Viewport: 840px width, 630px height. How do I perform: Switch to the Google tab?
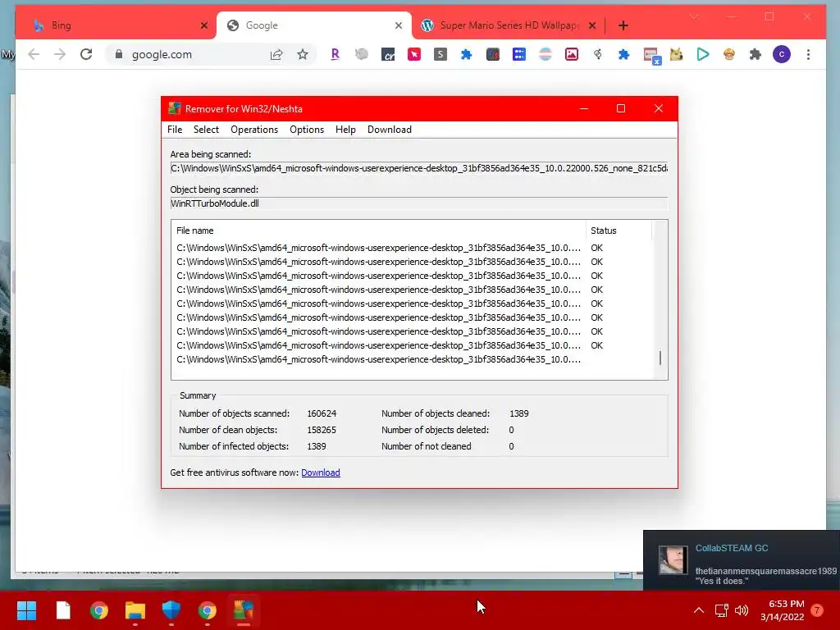(x=314, y=25)
